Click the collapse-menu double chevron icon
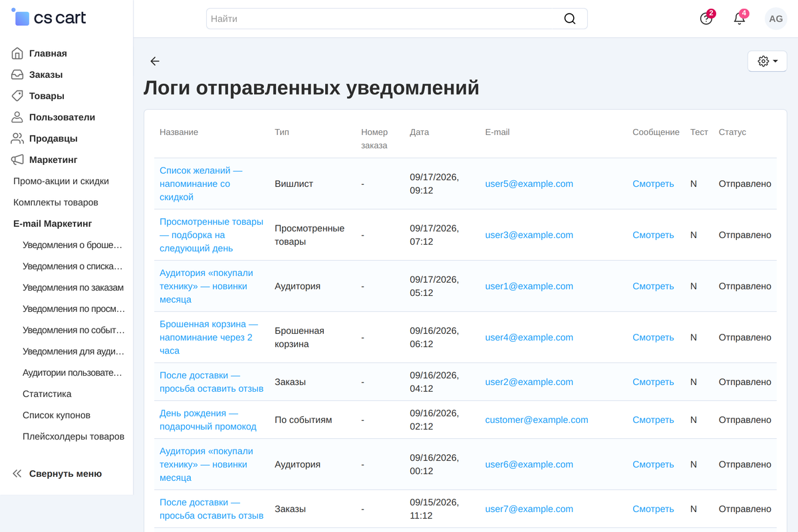The image size is (798, 532). tap(17, 473)
